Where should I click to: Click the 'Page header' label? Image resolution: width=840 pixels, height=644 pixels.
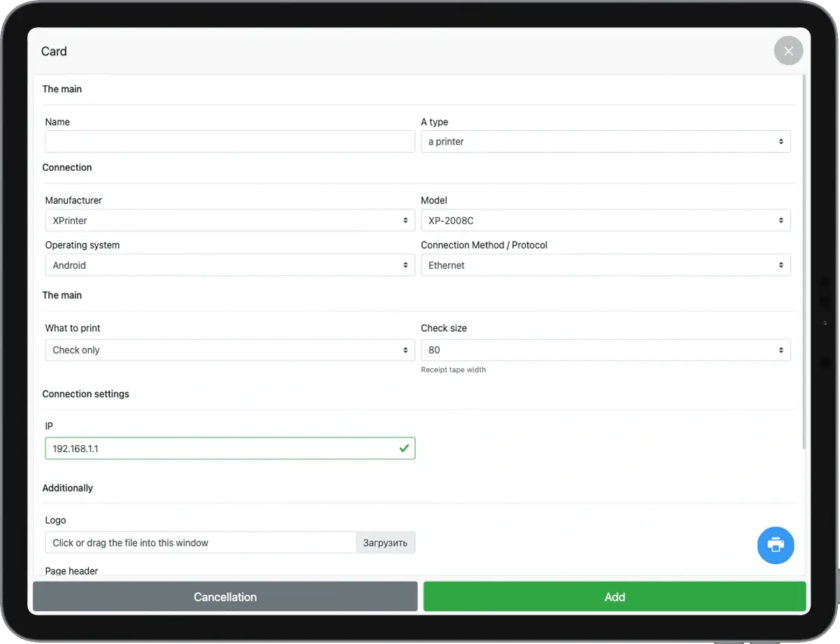point(71,570)
